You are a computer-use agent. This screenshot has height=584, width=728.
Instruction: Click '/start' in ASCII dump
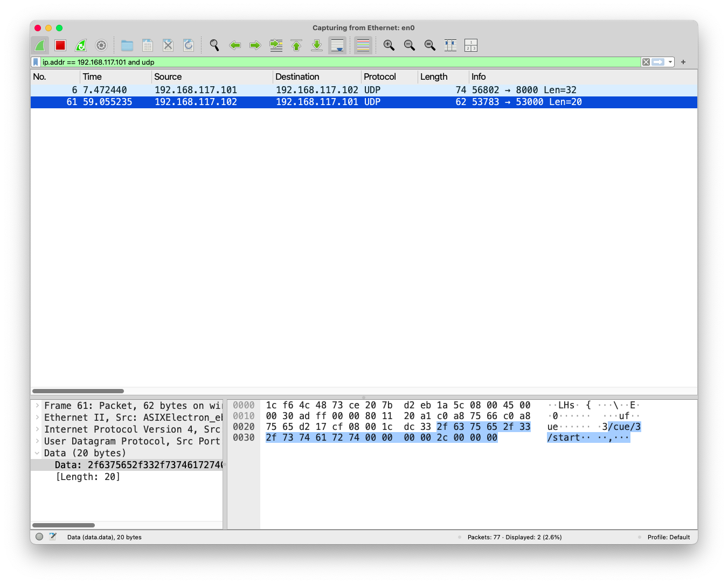564,437
